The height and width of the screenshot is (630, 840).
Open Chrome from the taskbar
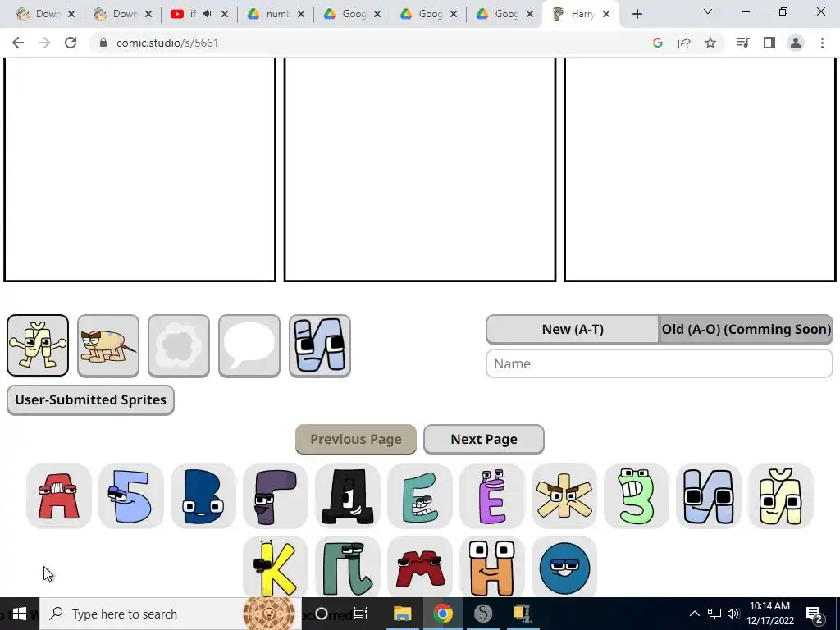click(442, 614)
